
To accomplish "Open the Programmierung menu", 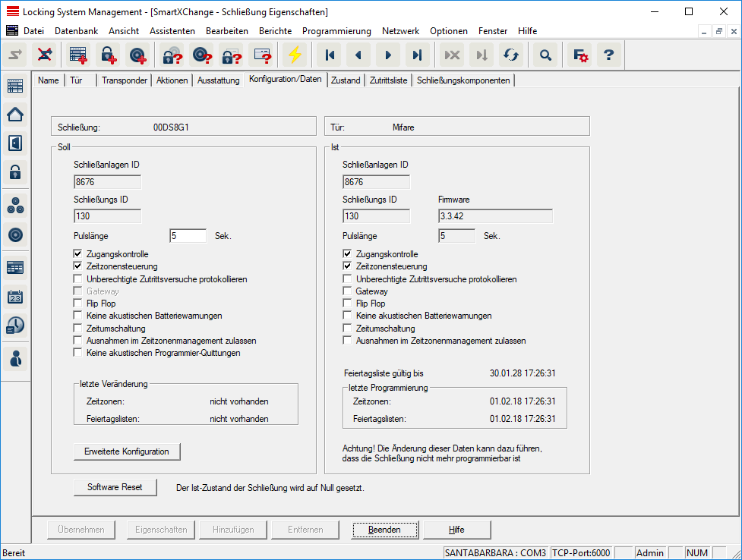I will (x=336, y=31).
